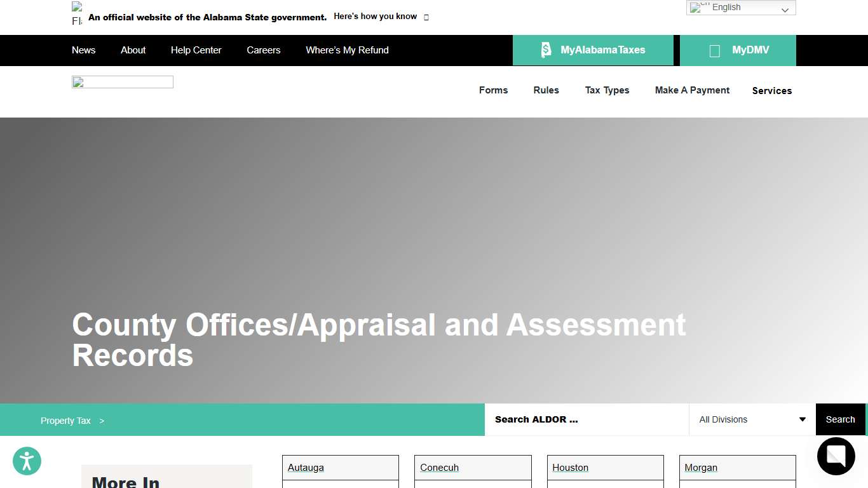Toggle the All Divisions filter selection
The image size is (868, 488).
750,419
